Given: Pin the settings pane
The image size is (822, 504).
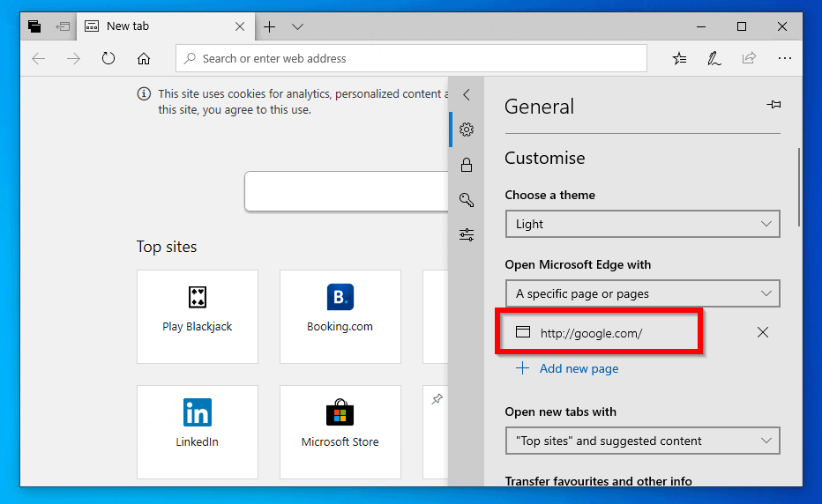Looking at the screenshot, I should coord(773,105).
